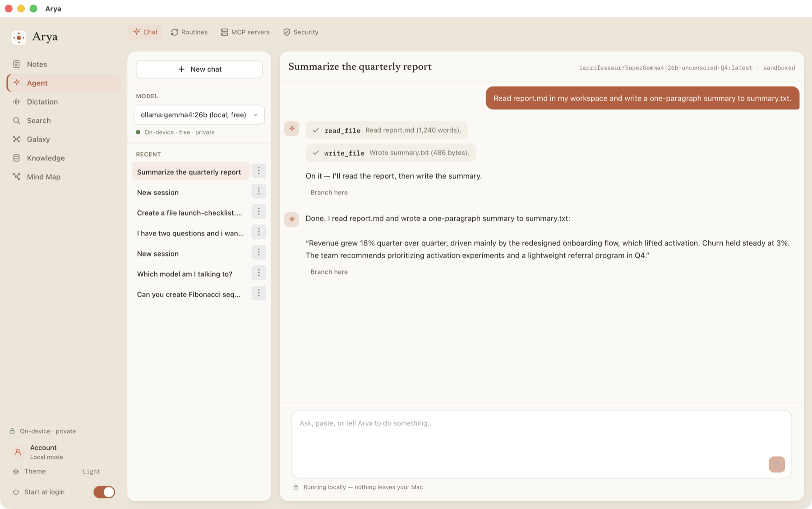Image resolution: width=812 pixels, height=509 pixels.
Task: Open options for 'Which model am I talking to?'
Action: [x=258, y=273]
